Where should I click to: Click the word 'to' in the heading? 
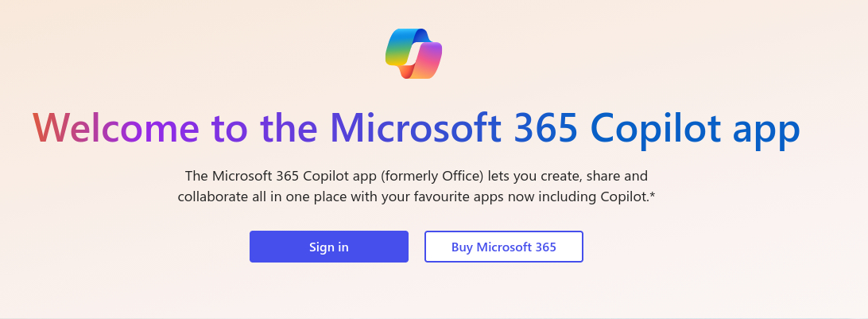click(x=229, y=129)
